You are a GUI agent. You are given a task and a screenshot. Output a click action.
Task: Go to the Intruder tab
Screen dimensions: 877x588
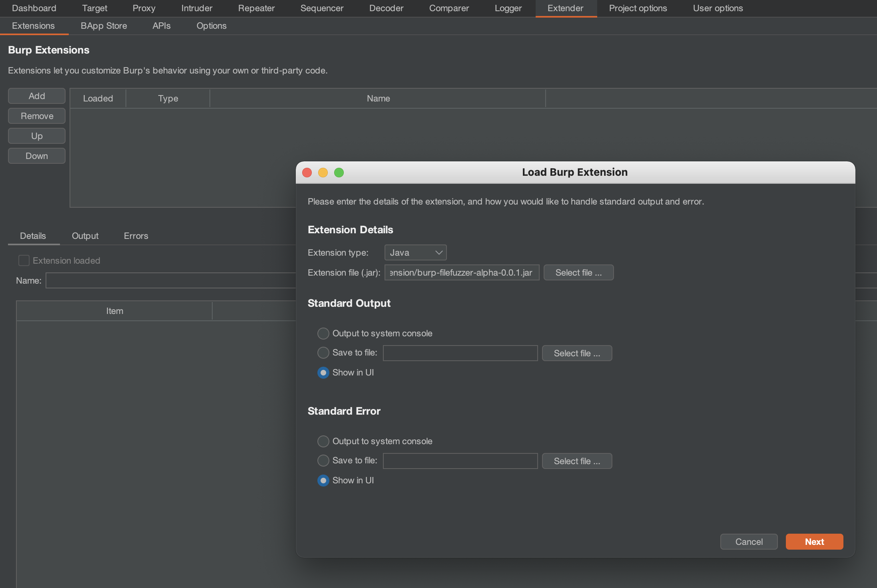(x=197, y=8)
